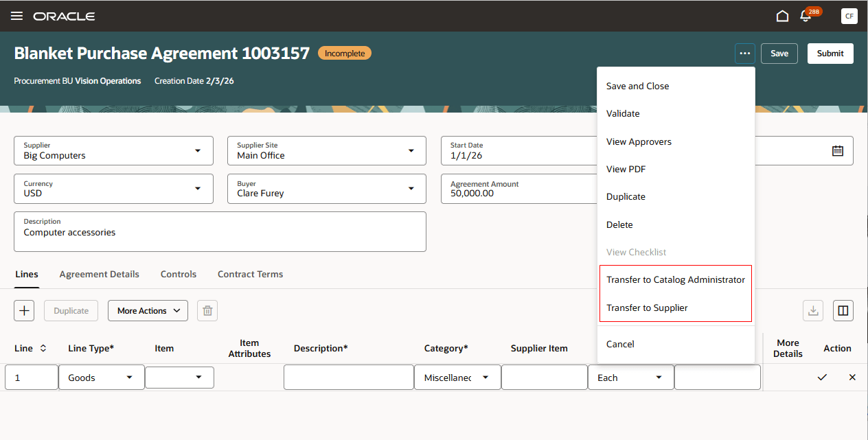Open the navigation hamburger menu

pos(16,16)
